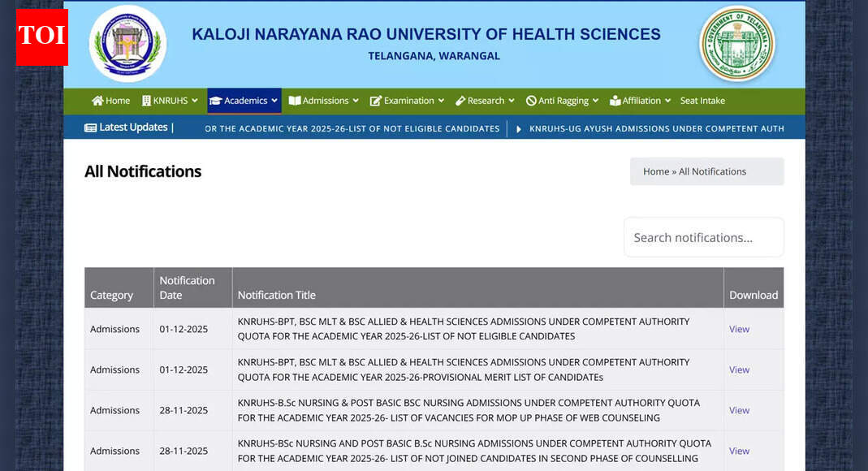Click the Latest Updates list icon
The image size is (868, 471).
point(91,127)
